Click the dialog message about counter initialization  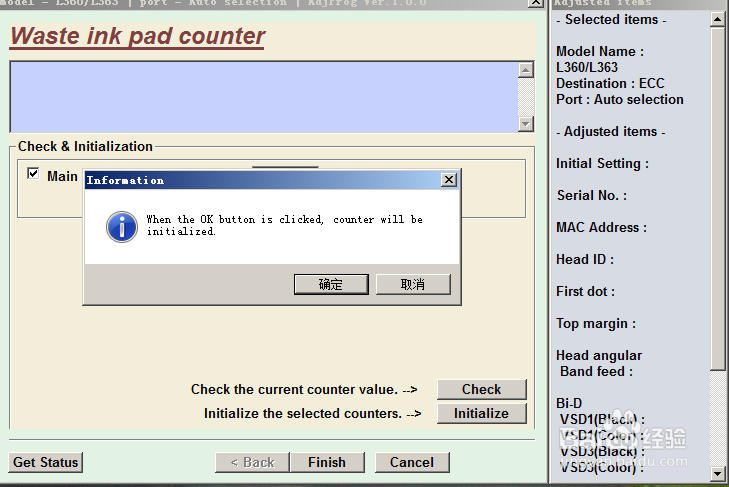[285, 225]
